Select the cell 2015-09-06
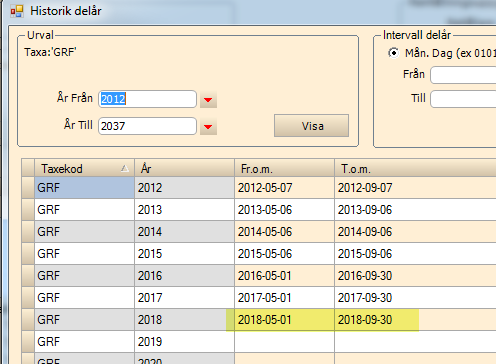Viewport: 496px width, 364px height. click(x=415, y=254)
